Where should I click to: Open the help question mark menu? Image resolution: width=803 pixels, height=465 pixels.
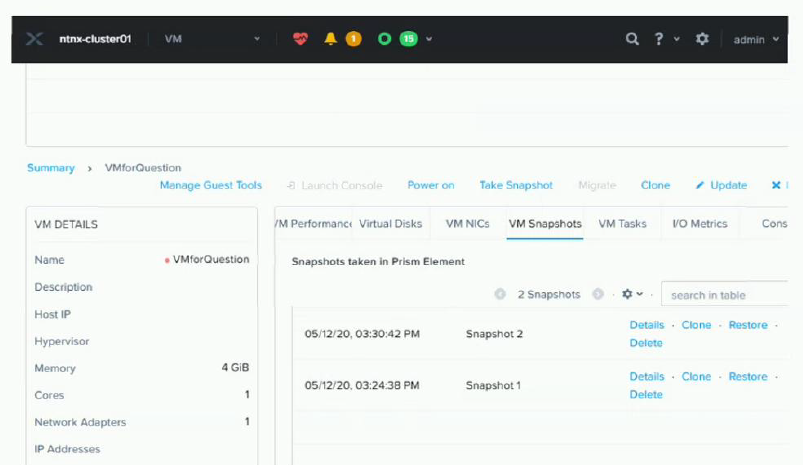pyautogui.click(x=660, y=39)
